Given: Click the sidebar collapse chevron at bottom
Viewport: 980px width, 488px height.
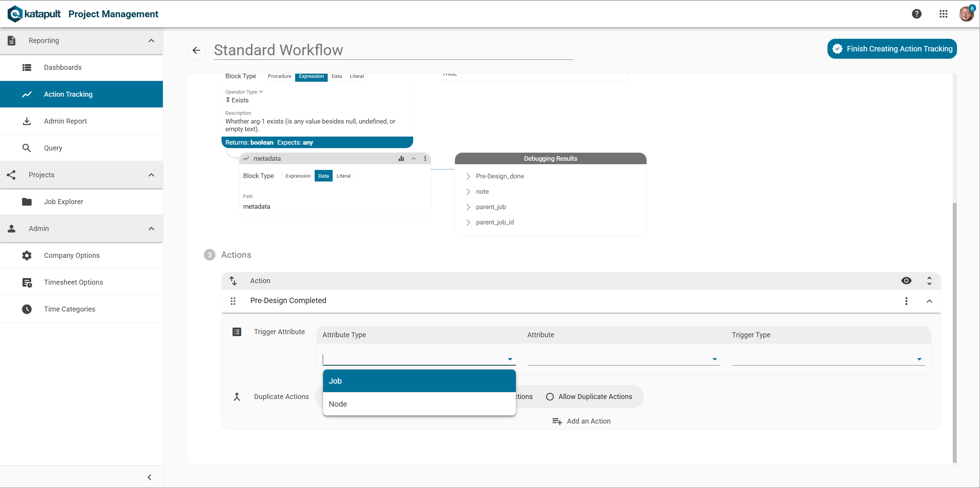Looking at the screenshot, I should pyautogui.click(x=149, y=477).
